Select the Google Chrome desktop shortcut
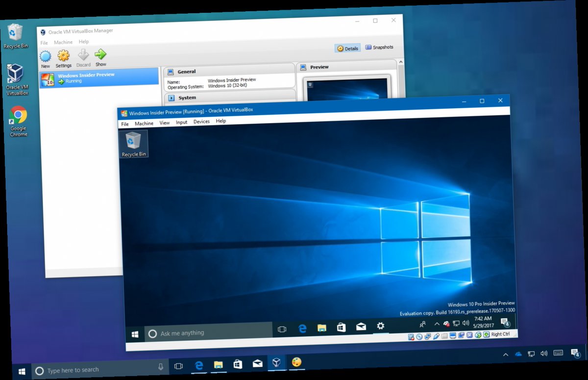Screen dimensions: 588x380 (x=19, y=121)
